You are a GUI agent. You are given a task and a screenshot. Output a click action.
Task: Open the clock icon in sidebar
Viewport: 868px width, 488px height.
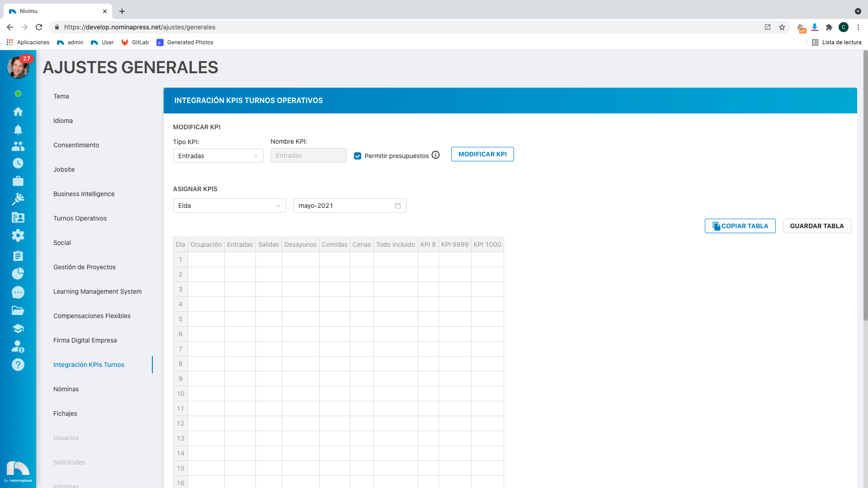coord(18,163)
